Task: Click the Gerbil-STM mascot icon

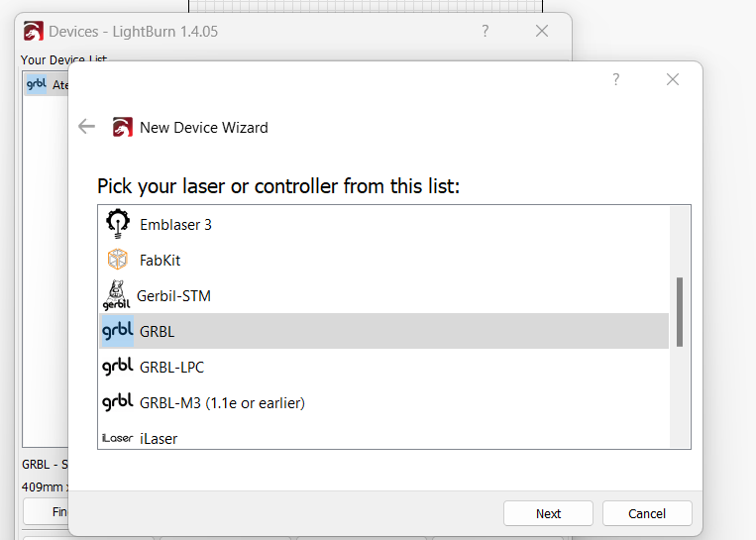Action: pos(116,295)
